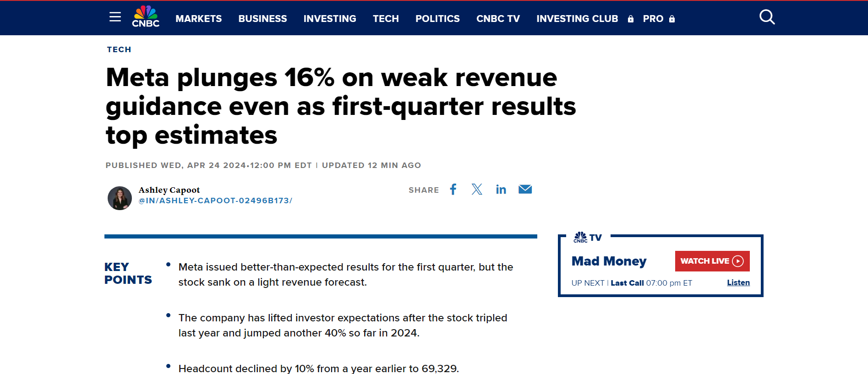
Task: Share article on LinkedIn
Action: coord(501,190)
